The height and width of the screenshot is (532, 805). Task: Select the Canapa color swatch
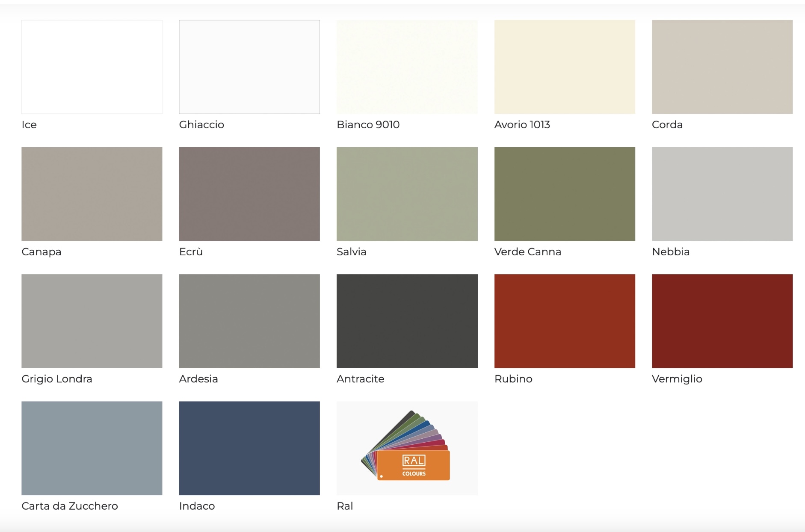tap(92, 194)
